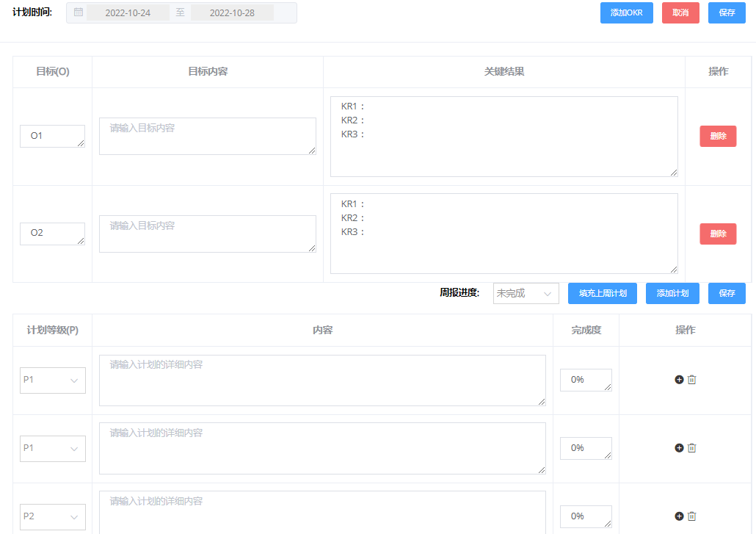Click the first P1 row's plan content box
This screenshot has width=756, height=534.
[x=322, y=380]
